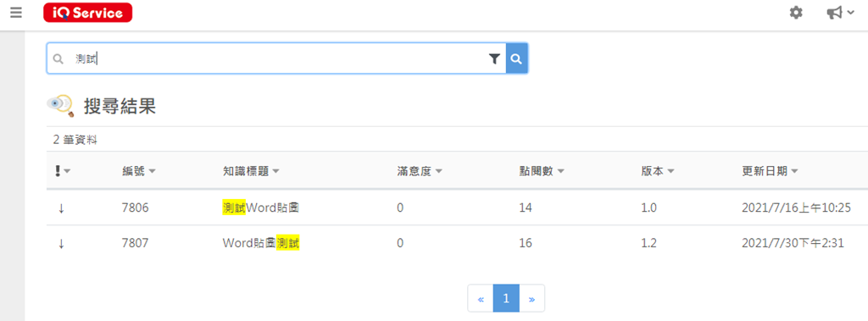Viewport: 868px width, 321px height.
Task: Click the 2 筆資料 count text
Action: click(75, 140)
